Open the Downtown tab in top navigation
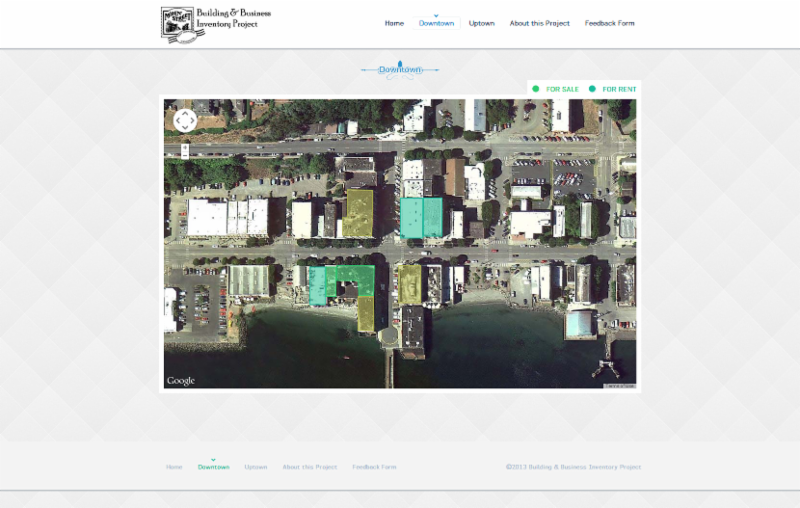 tap(436, 23)
